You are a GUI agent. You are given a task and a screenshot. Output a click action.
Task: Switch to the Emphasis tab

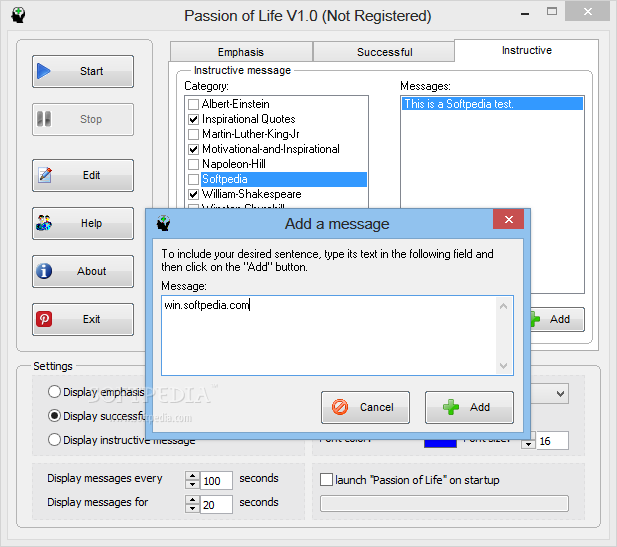[241, 52]
